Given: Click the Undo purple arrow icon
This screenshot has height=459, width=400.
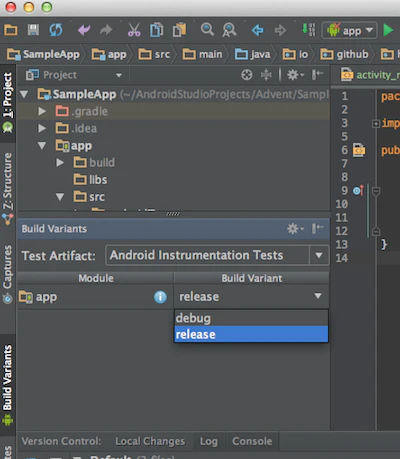Looking at the screenshot, I should [84, 30].
